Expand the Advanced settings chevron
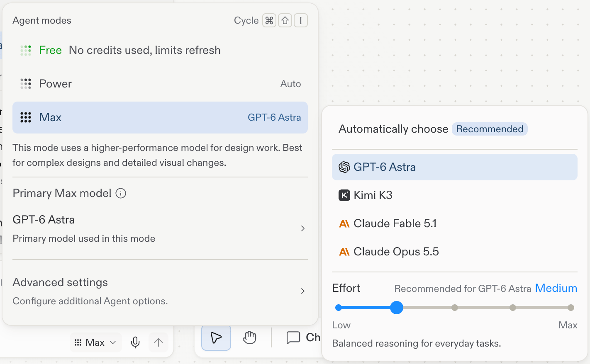 tap(303, 291)
